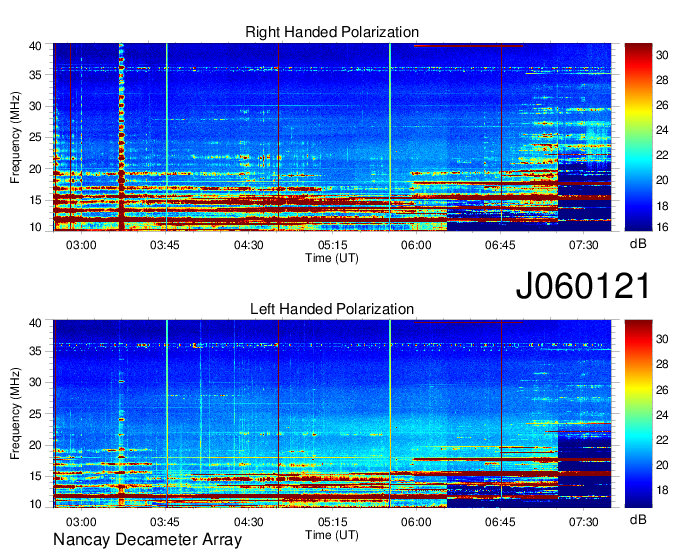Click the 26 dB label on Right Handed colorbar
This screenshot has height=552, width=680.
click(x=662, y=105)
